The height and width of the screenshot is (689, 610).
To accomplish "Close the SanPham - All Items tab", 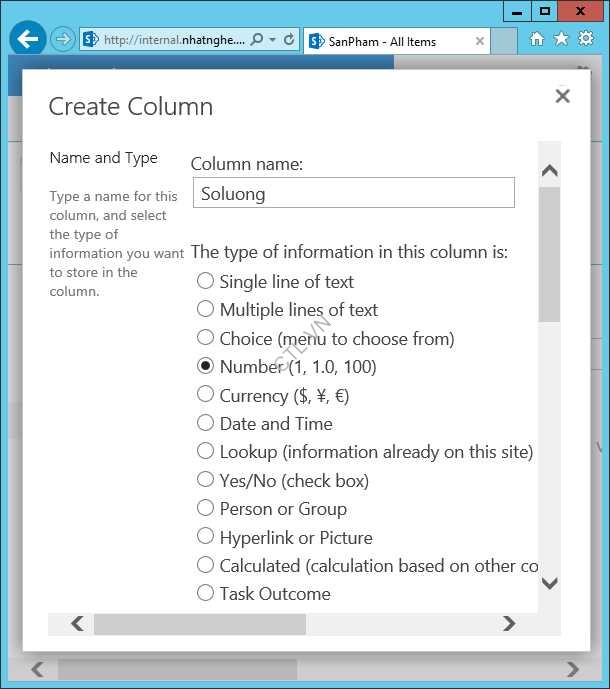I will click(480, 41).
